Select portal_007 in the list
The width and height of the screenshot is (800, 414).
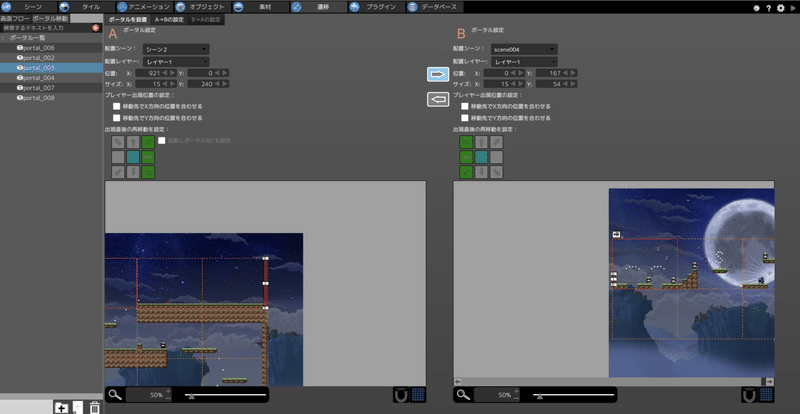pyautogui.click(x=52, y=88)
